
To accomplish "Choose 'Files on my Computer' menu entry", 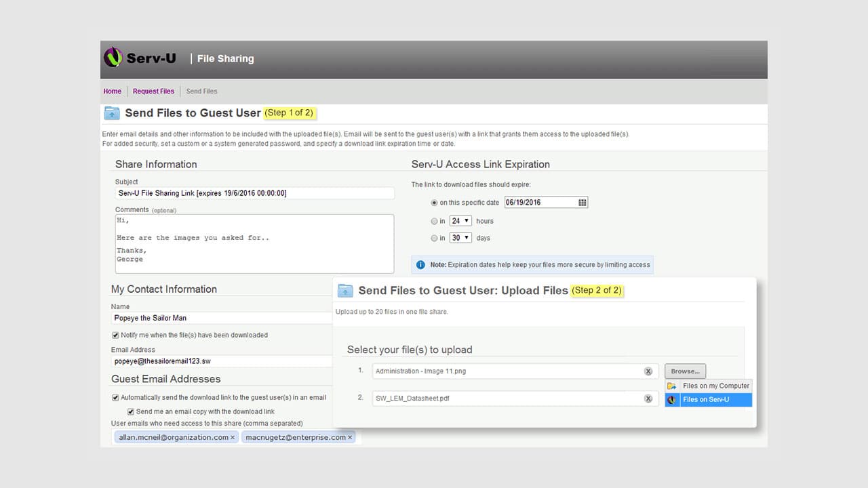I will (709, 386).
